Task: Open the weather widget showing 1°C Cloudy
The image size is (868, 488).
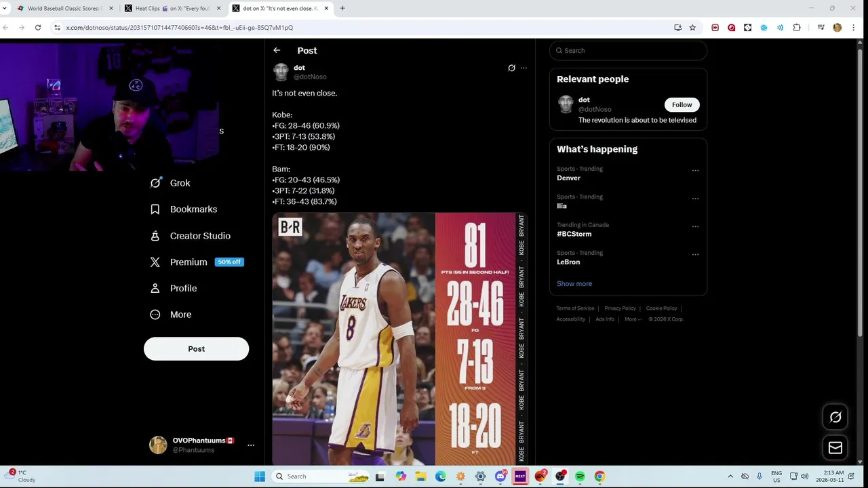Action: [x=20, y=476]
